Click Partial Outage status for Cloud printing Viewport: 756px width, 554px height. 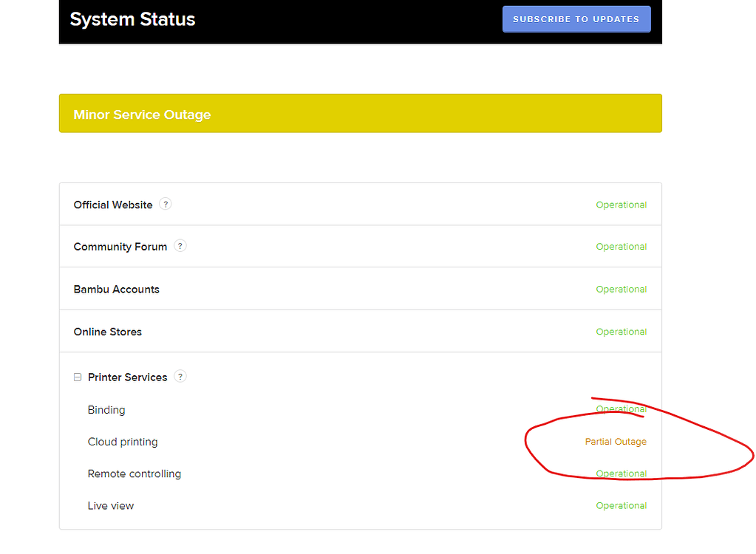point(616,442)
